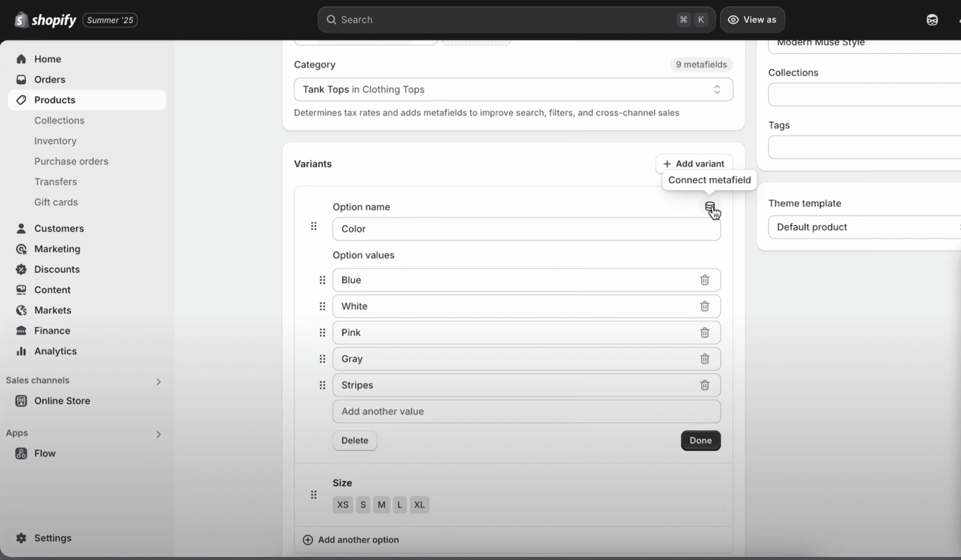Click the XL size chip
961x560 pixels.
(419, 505)
